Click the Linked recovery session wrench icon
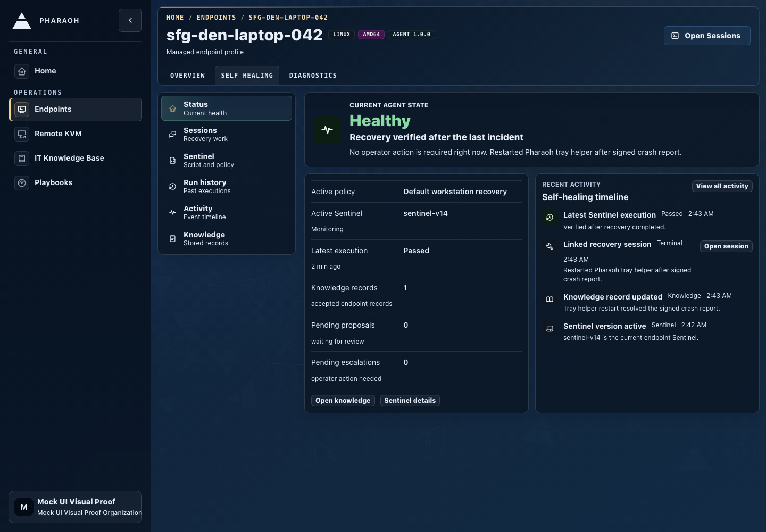The height and width of the screenshot is (532, 766). tap(549, 246)
